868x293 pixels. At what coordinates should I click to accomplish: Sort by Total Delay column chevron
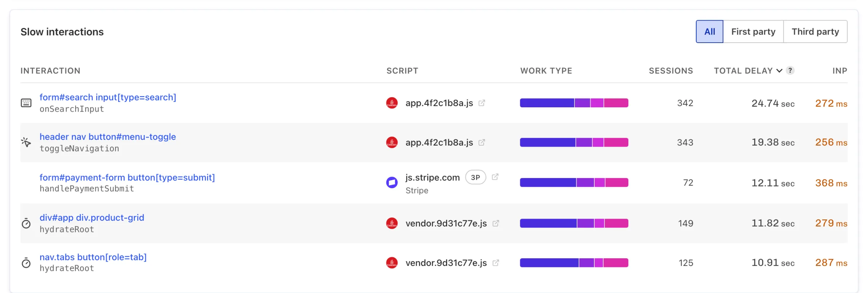tap(779, 71)
